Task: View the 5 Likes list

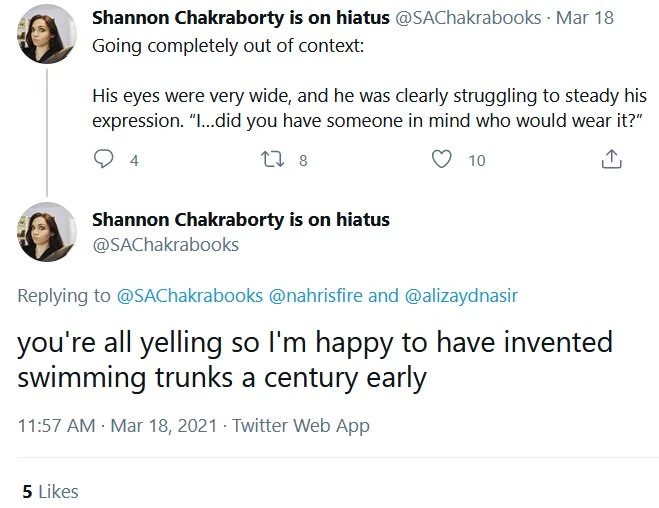Action: click(x=50, y=491)
